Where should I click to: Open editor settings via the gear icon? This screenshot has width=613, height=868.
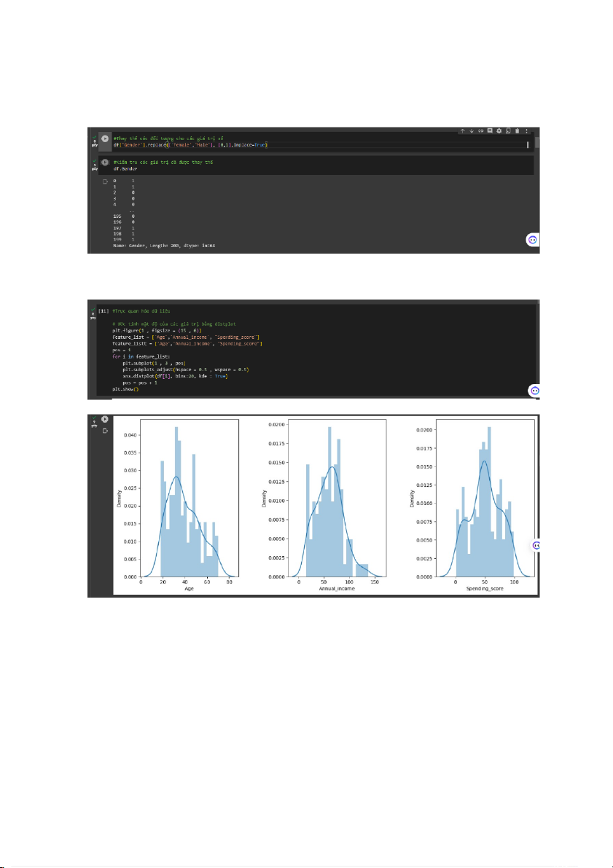499,131
